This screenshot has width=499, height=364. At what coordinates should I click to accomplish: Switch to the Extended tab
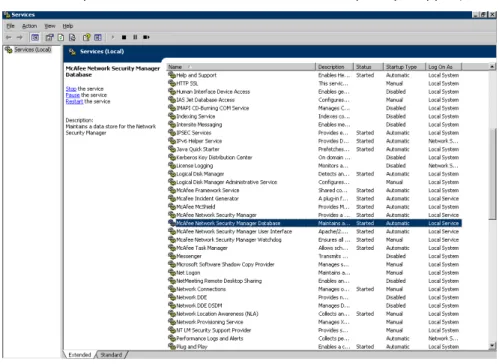tap(80, 355)
